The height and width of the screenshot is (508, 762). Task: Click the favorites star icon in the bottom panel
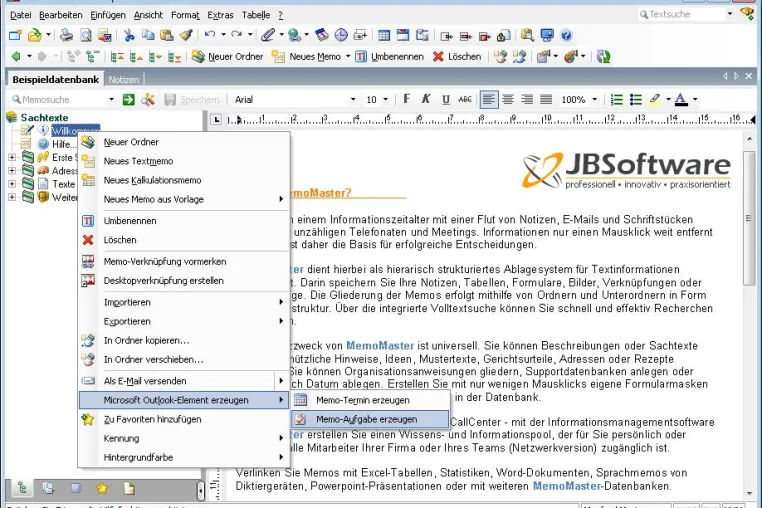pyautogui.click(x=102, y=488)
